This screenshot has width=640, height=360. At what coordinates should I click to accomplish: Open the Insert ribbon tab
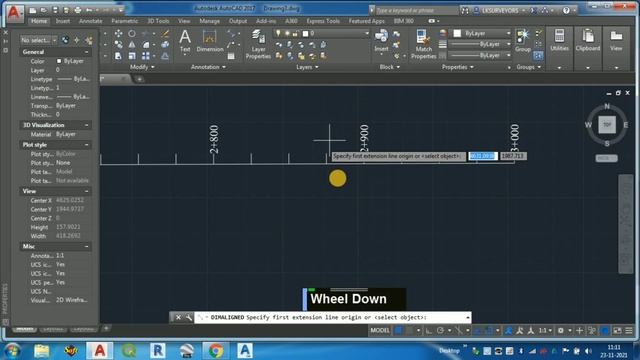pyautogui.click(x=62, y=21)
